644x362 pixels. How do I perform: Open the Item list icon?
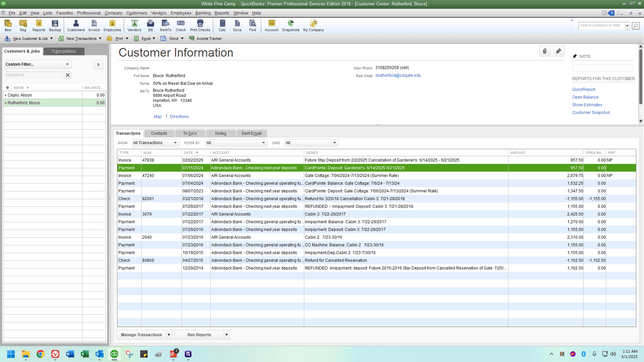[x=8, y=26]
